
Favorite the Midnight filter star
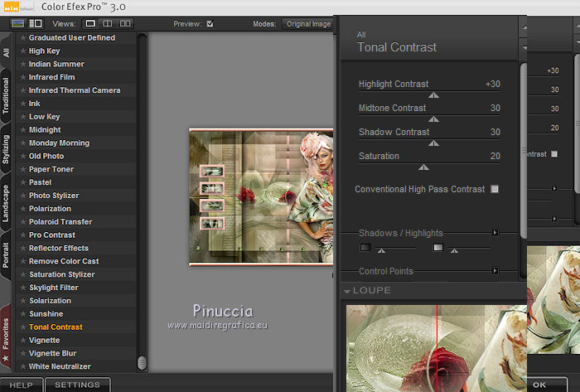(x=23, y=130)
